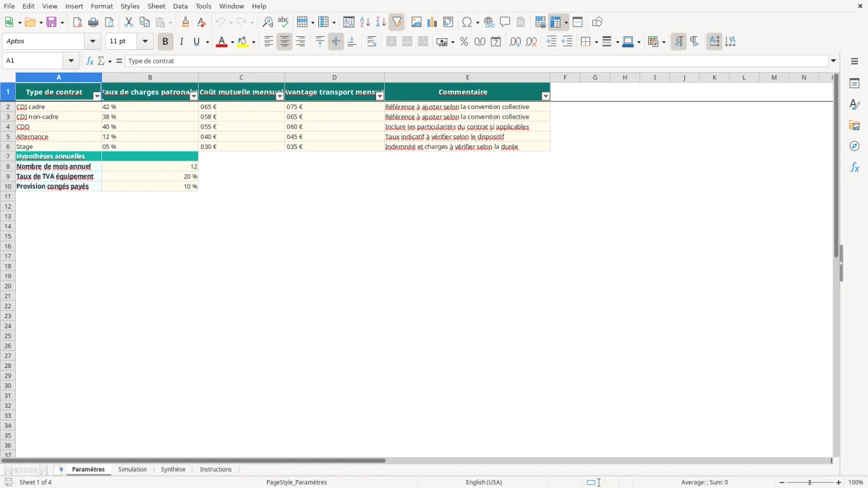The width and height of the screenshot is (868, 488).
Task: Click the font color red A swatch
Action: pyautogui.click(x=221, y=42)
